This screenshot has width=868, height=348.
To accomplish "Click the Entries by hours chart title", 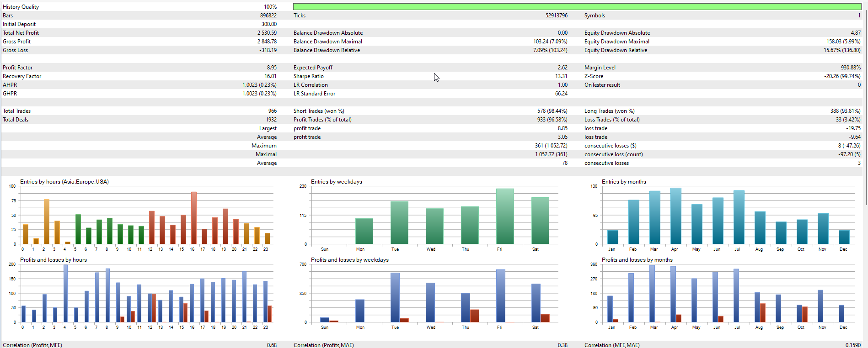I will 64,182.
